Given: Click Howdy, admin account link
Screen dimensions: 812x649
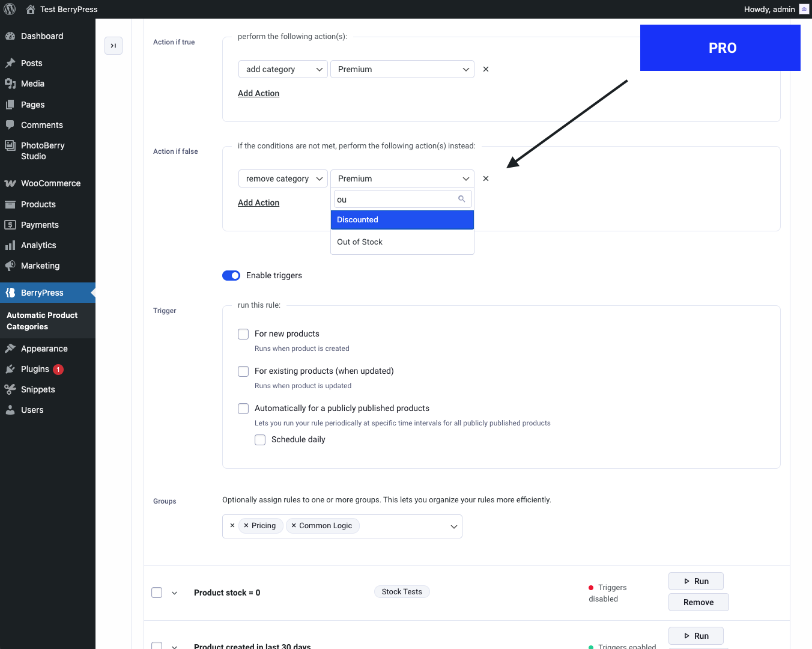Looking at the screenshot, I should pyautogui.click(x=769, y=9).
